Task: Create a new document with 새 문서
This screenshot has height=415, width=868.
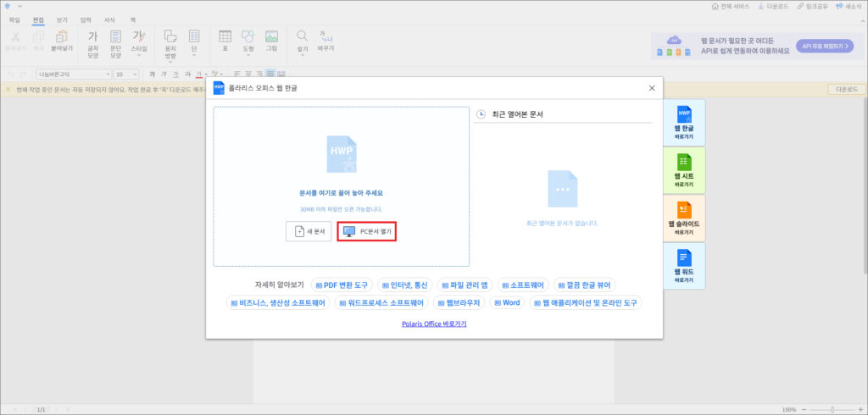Action: pos(309,231)
